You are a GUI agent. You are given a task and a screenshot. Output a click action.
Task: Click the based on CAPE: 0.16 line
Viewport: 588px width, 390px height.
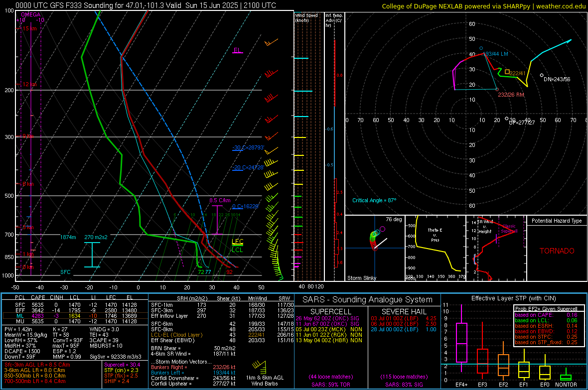tap(546, 315)
